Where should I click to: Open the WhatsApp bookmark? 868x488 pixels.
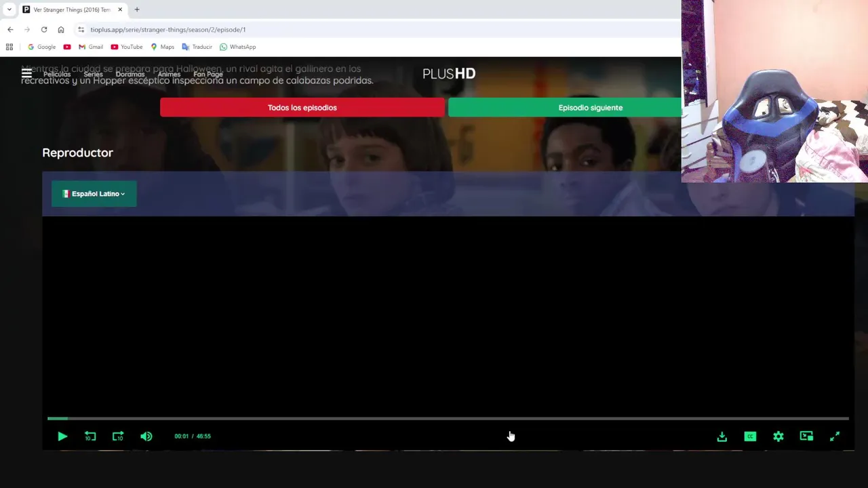[x=237, y=47]
